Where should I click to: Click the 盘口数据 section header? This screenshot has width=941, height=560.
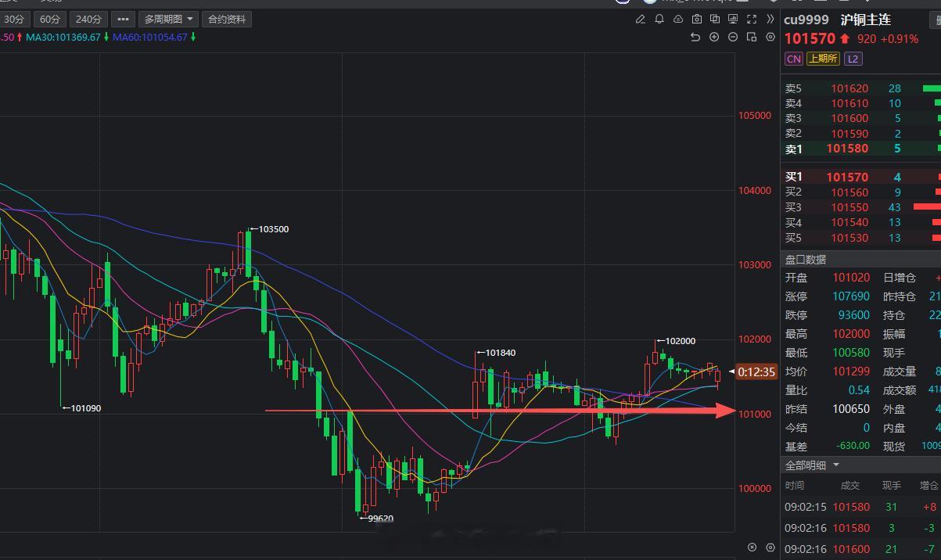860,259
